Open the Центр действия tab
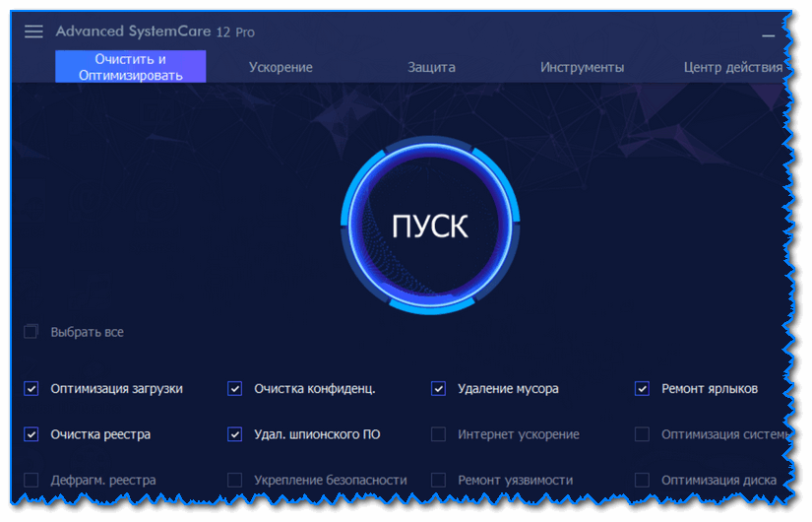The width and height of the screenshot is (812, 522). coord(732,67)
